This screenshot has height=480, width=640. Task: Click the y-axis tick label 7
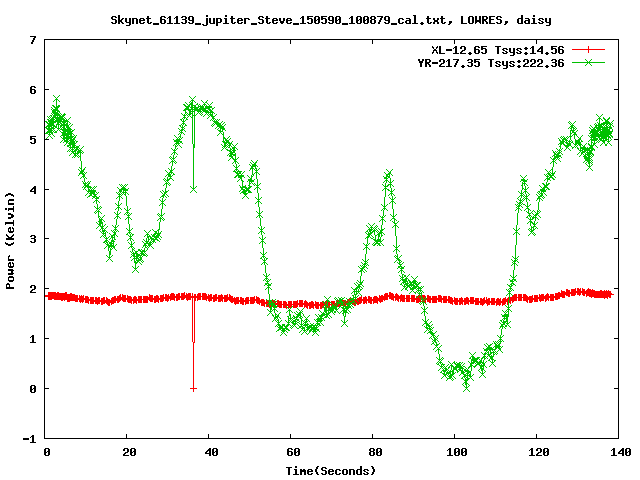click(x=33, y=41)
